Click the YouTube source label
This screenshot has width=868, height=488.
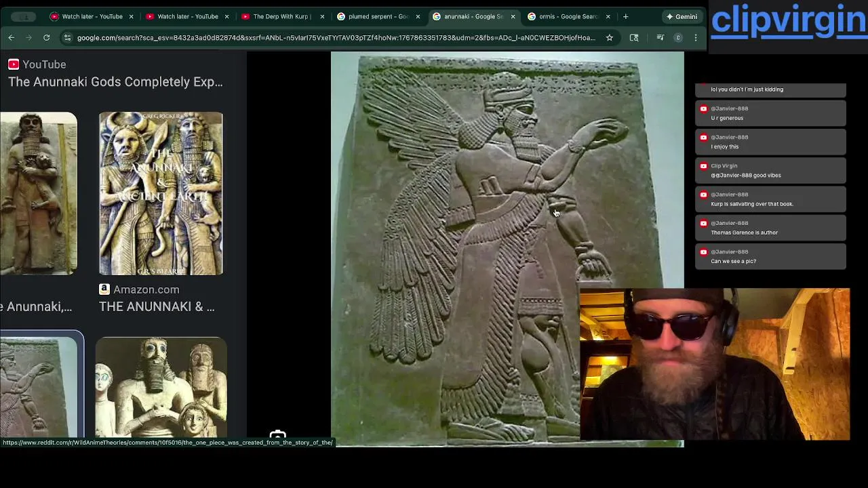click(44, 64)
